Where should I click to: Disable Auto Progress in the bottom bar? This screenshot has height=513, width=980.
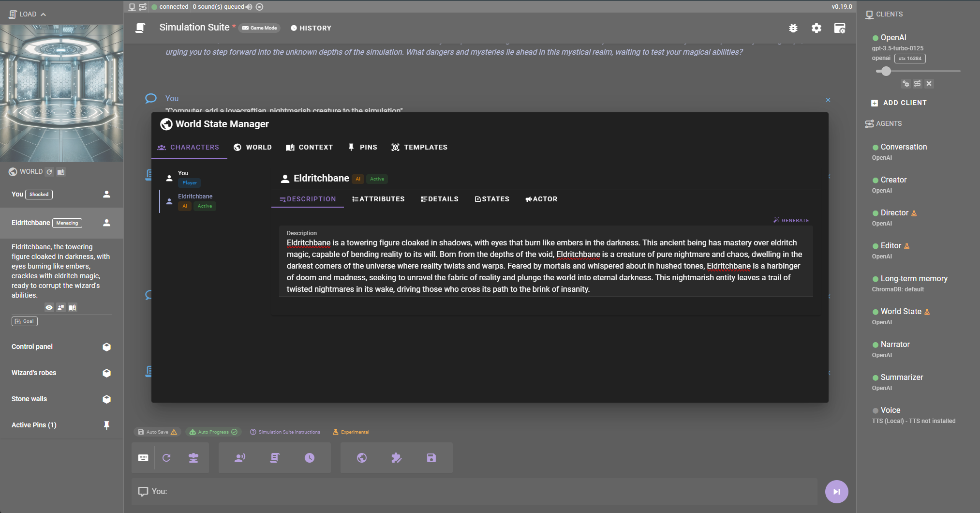(213, 432)
